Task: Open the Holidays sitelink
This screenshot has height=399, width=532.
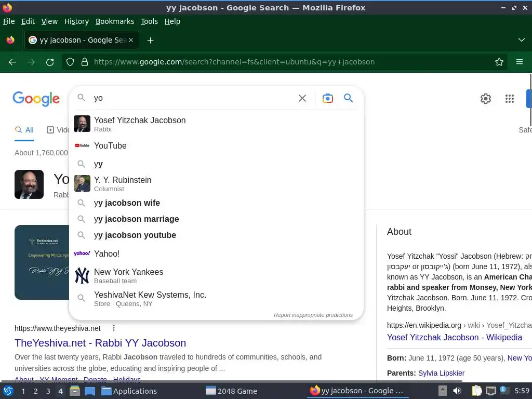Action: pyautogui.click(x=127, y=379)
